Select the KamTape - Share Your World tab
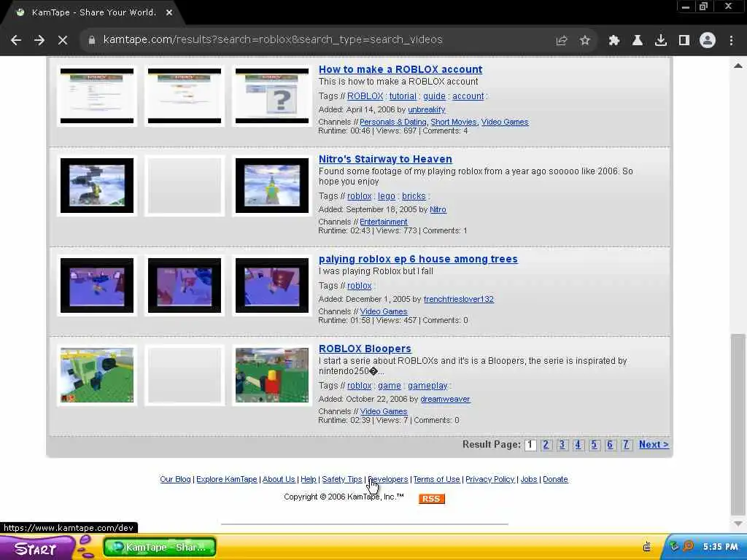747x560 pixels. [x=94, y=12]
